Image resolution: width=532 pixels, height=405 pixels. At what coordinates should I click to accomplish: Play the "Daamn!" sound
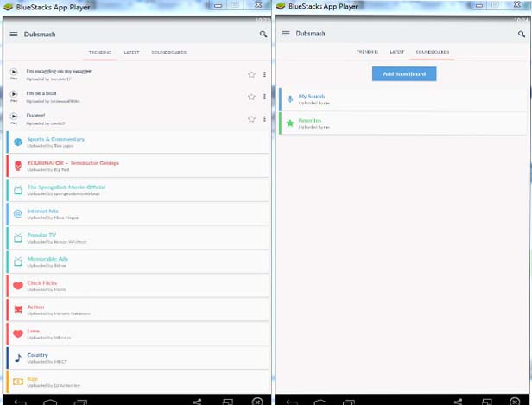[14, 117]
